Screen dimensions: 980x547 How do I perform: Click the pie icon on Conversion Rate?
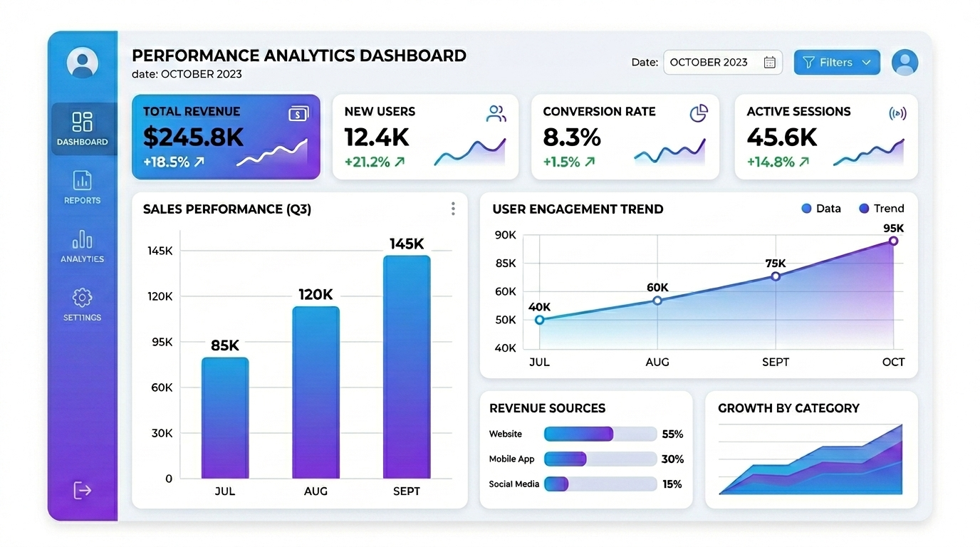[699, 113]
